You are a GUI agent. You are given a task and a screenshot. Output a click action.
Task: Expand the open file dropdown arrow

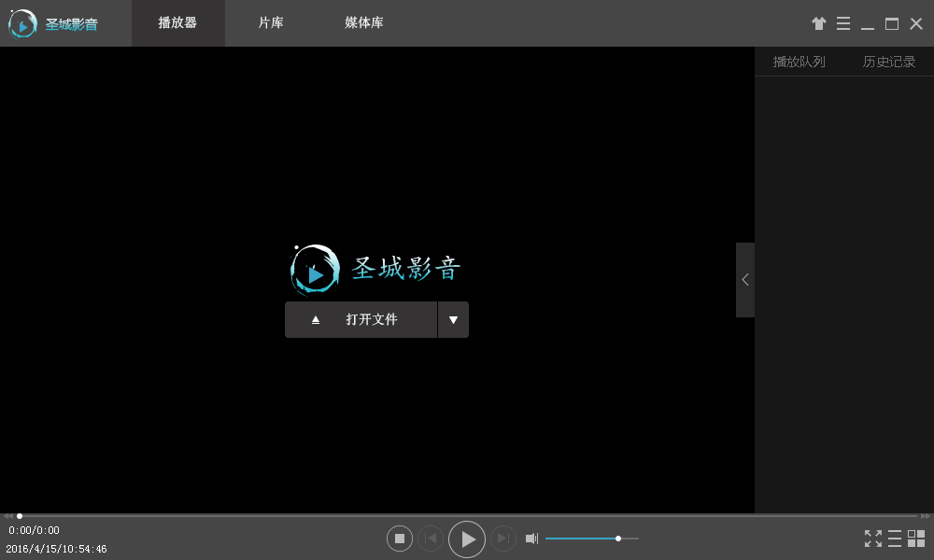pos(453,319)
